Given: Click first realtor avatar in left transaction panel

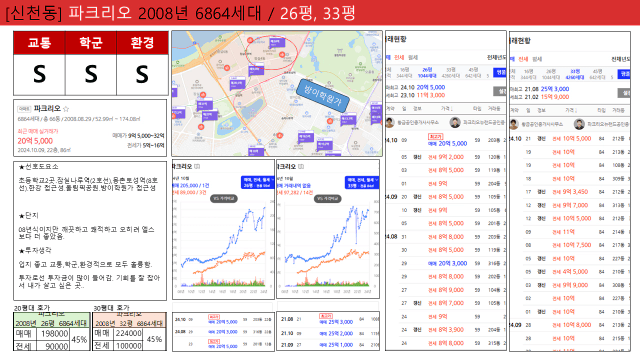Looking at the screenshot, I should tap(390, 122).
